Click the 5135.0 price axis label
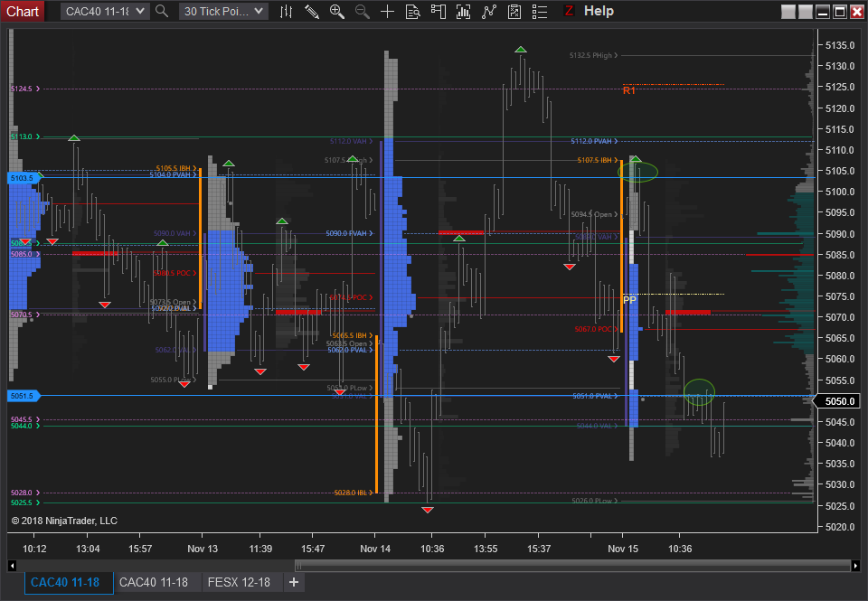The height and width of the screenshot is (601, 868). (x=840, y=45)
